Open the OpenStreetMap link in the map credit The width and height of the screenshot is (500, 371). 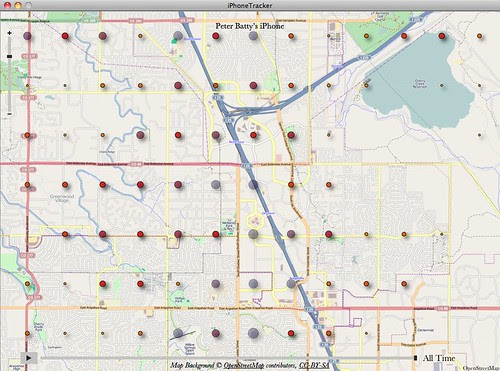[243, 365]
